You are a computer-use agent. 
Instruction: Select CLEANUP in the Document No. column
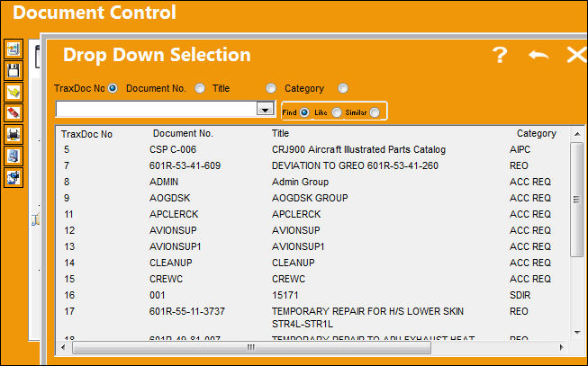click(x=170, y=263)
